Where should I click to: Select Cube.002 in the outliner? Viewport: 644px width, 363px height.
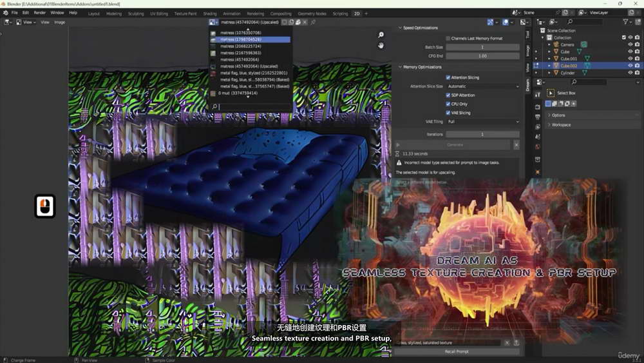tap(569, 65)
